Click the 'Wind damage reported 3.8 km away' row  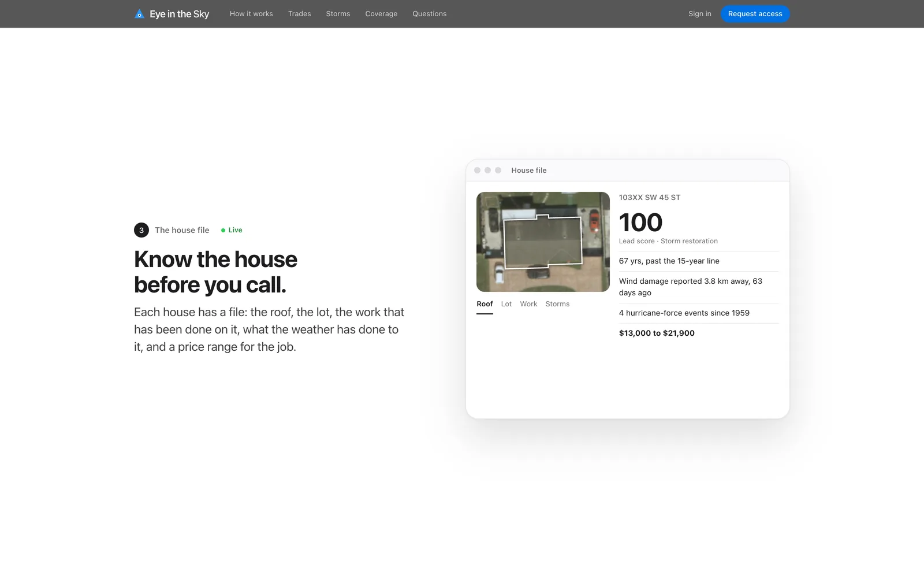[699, 287]
